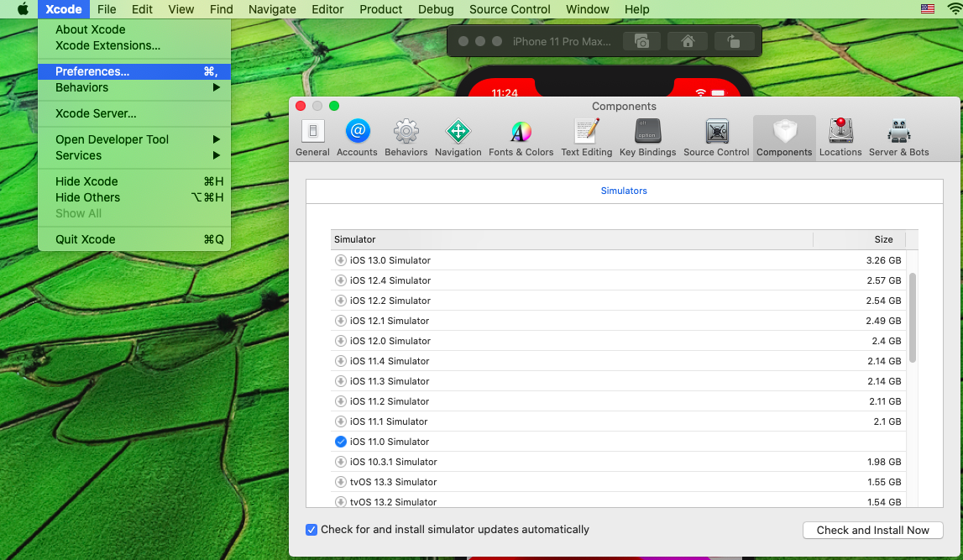Download the tvOS 13.3 Simulator
The height and width of the screenshot is (560, 963).
pos(340,482)
